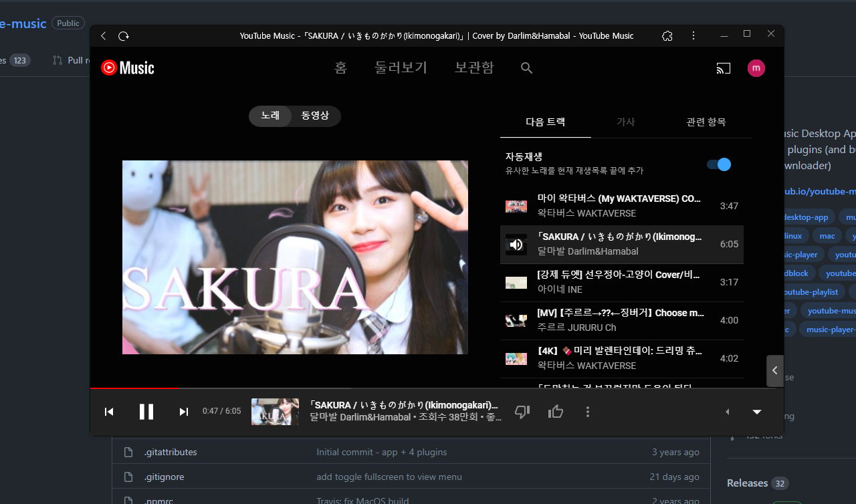Like the SAKURA song
This screenshot has height=504, width=856.
click(x=556, y=412)
